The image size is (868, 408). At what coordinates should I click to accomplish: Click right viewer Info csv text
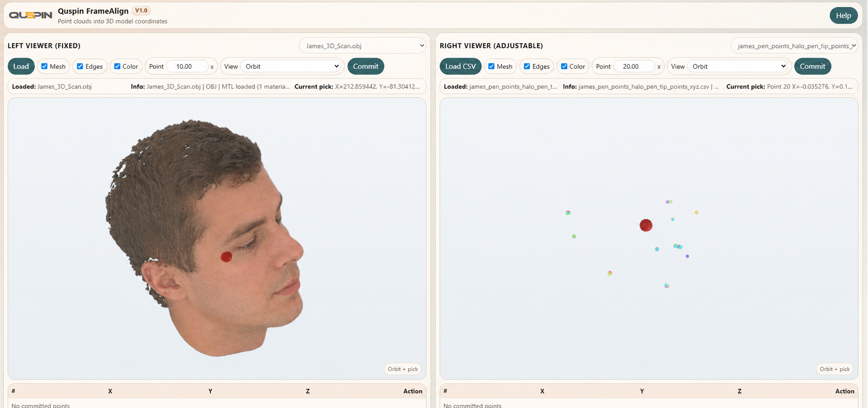(x=641, y=87)
